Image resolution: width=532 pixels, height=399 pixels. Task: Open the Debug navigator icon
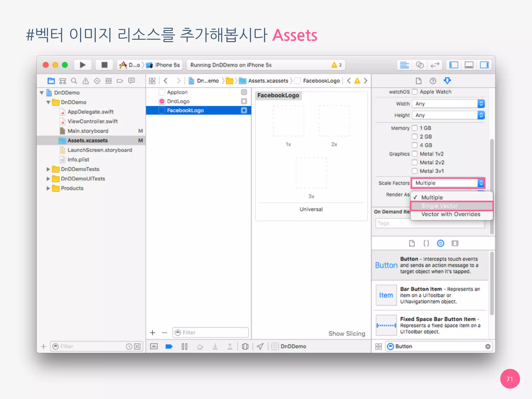click(x=109, y=81)
